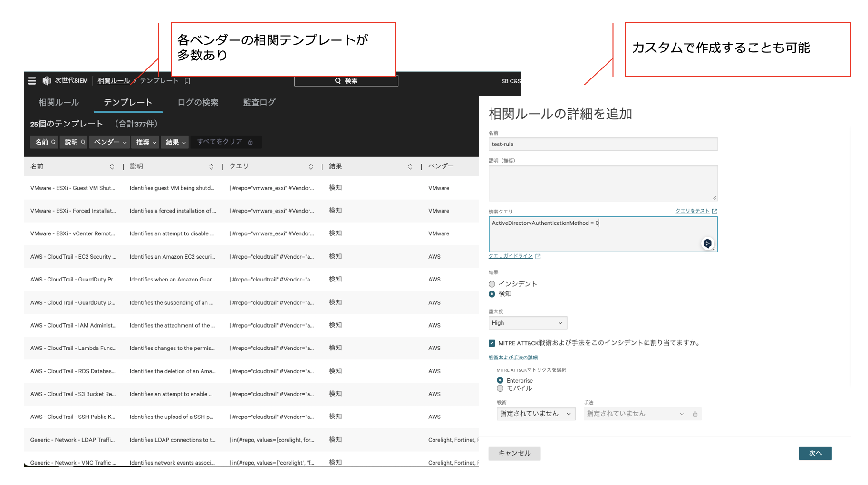Open row 'AWS - CloudTrail - S3 Bucket Re...'
Viewport: 868px width, 485px height.
[251, 394]
